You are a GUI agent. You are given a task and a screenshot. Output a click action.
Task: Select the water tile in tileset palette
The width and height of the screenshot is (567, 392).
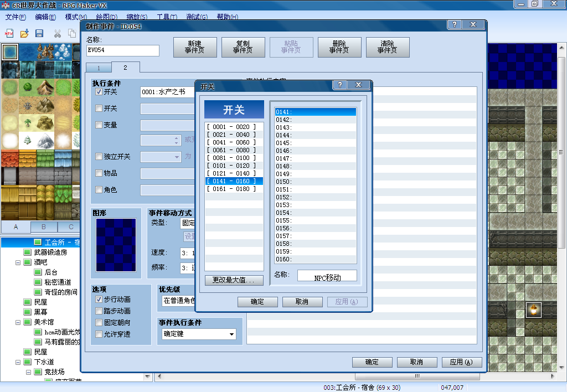[10, 52]
